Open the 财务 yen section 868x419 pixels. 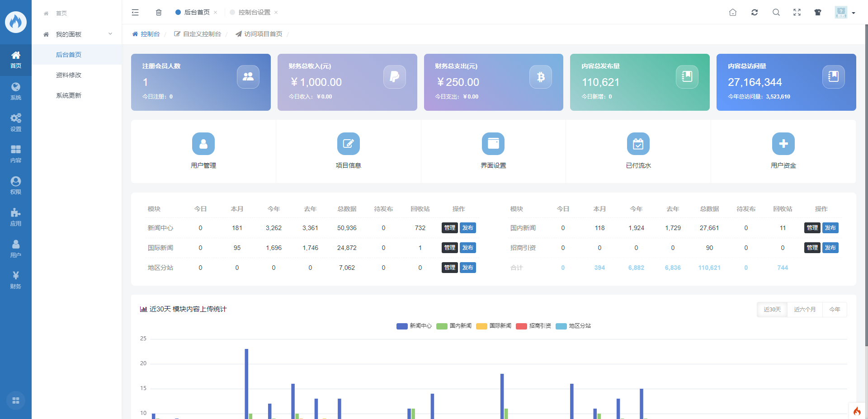pos(16,280)
